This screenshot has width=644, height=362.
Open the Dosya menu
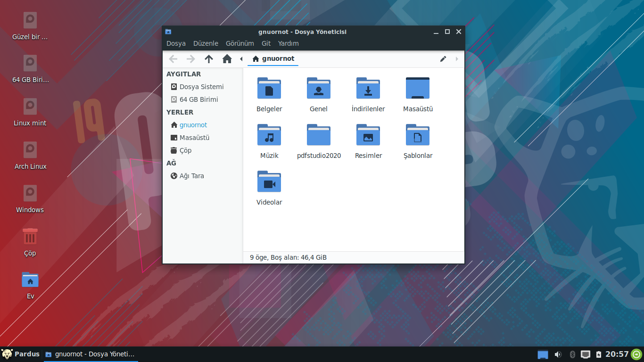[x=176, y=43]
